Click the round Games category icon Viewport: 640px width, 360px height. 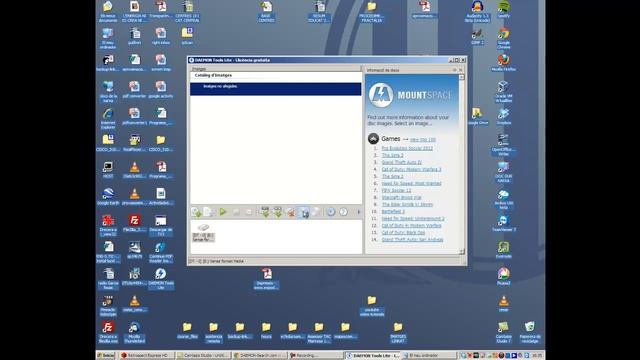pos(373,139)
